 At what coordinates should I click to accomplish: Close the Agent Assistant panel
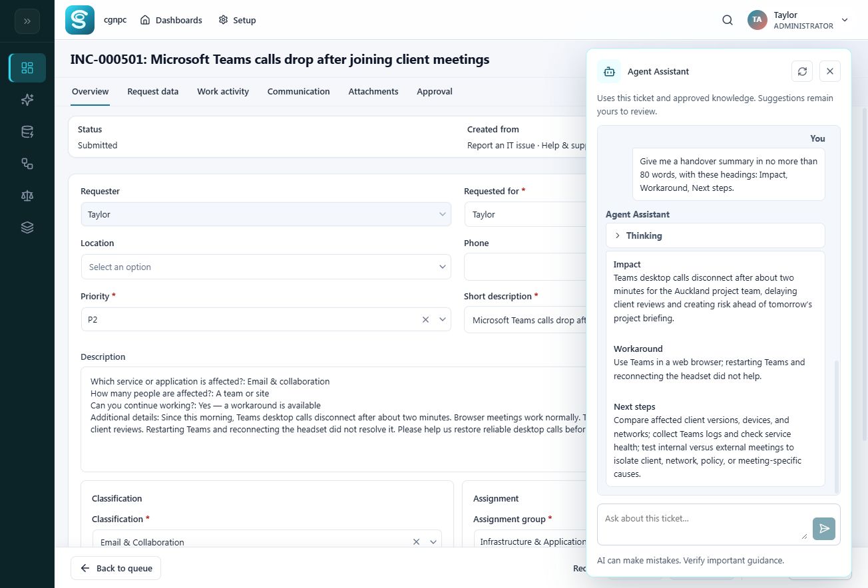[830, 71]
